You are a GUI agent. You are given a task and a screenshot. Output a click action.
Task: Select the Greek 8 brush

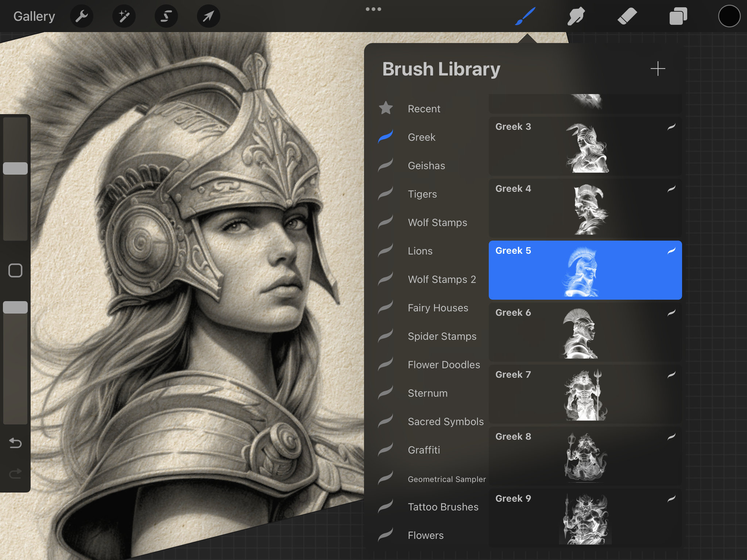click(x=585, y=456)
